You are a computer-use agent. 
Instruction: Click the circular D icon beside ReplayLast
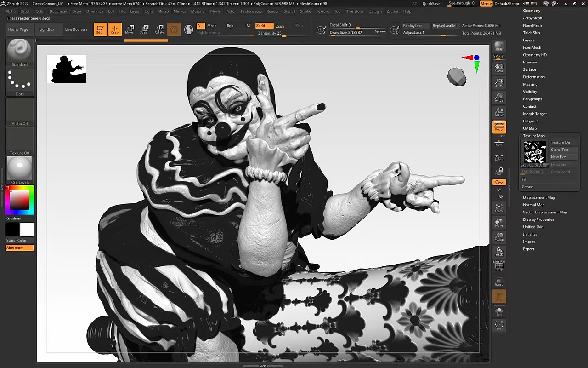pos(395,30)
